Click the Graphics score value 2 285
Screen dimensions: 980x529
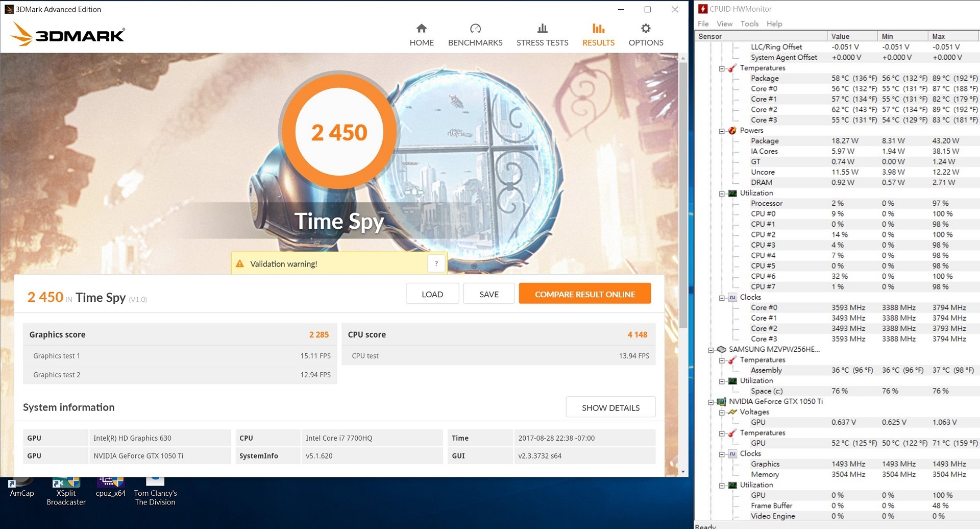click(x=318, y=334)
